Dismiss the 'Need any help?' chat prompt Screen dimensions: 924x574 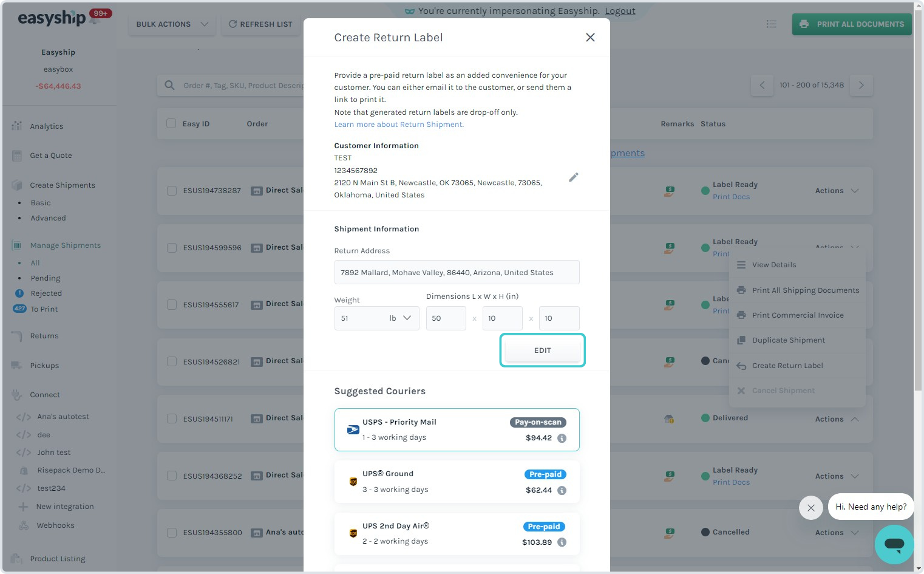click(811, 508)
